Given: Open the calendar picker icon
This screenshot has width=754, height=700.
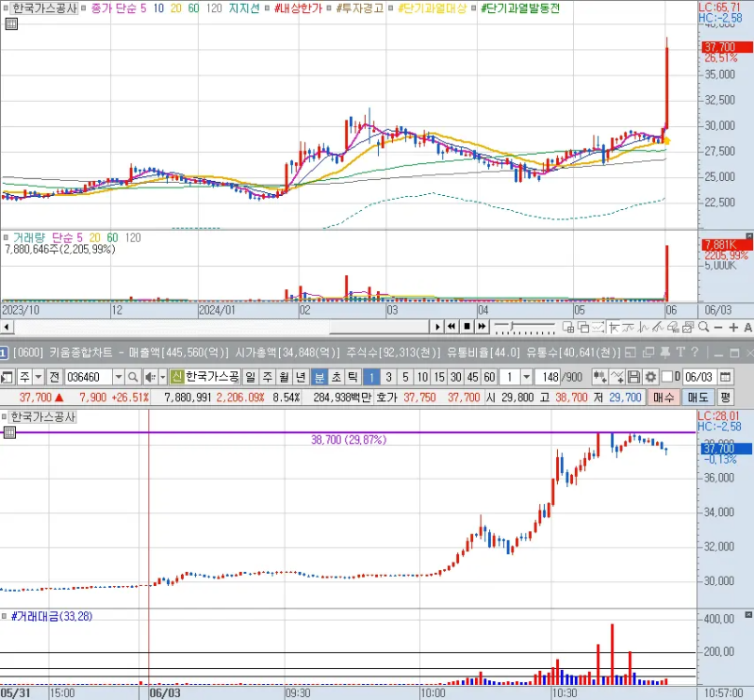Looking at the screenshot, I should [726, 377].
